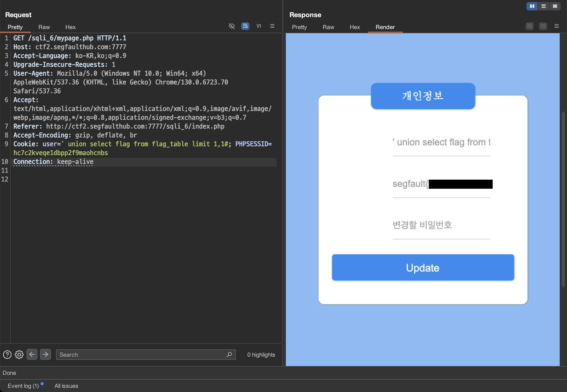Switch Response view to Hex tab
This screenshot has height=392, width=567.
[x=354, y=27]
